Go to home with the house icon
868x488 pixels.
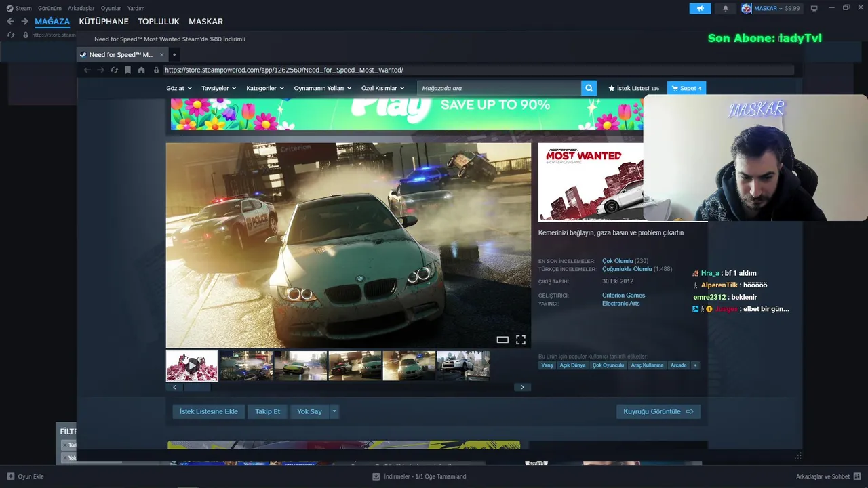point(141,70)
